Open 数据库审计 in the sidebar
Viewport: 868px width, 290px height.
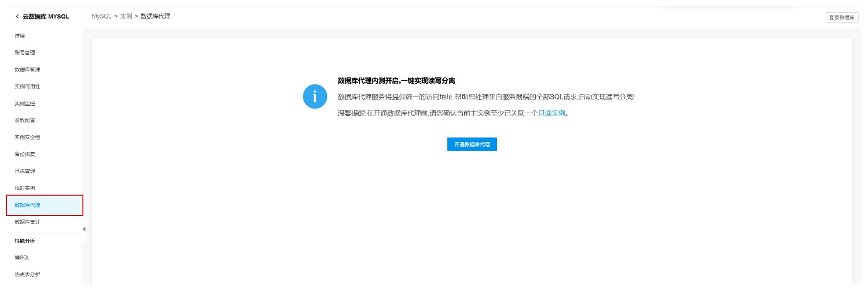(x=27, y=222)
